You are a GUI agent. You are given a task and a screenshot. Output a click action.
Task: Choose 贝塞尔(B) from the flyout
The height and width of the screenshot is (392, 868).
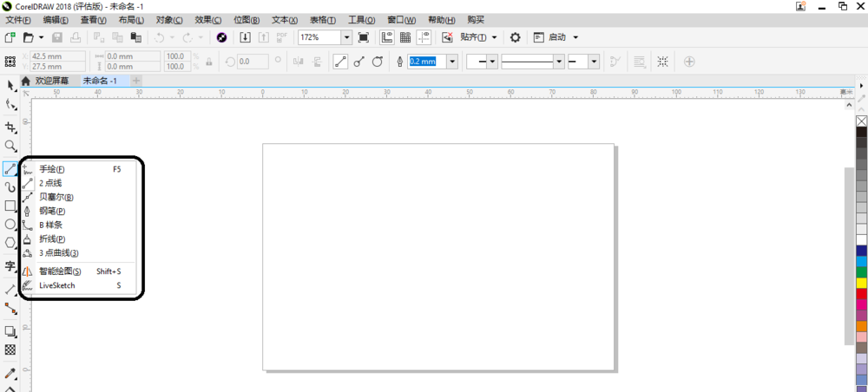click(56, 197)
